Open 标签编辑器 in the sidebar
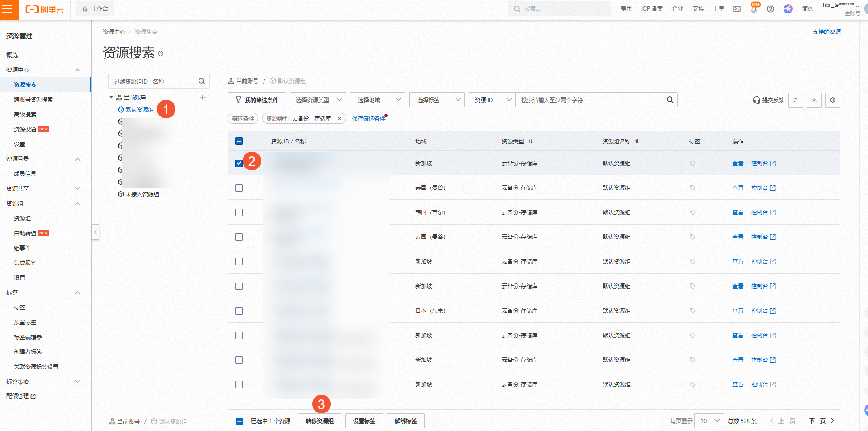 click(x=28, y=337)
